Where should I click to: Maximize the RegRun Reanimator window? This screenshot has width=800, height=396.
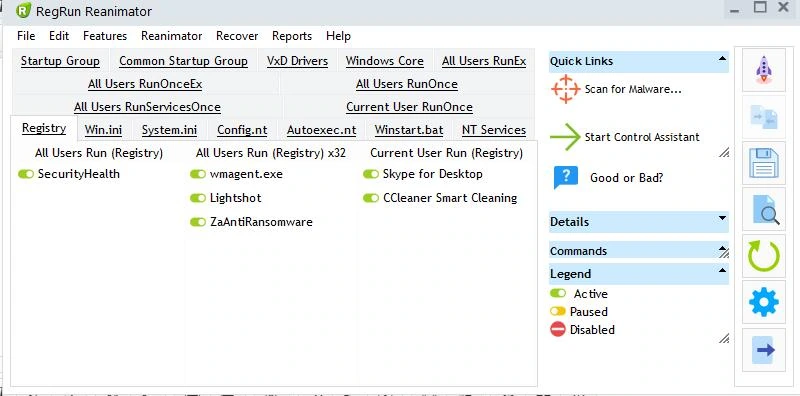760,7
